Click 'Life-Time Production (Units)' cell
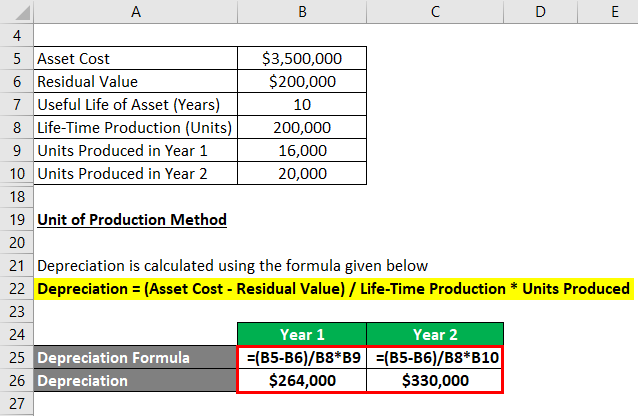The height and width of the screenshot is (416, 638). pyautogui.click(x=135, y=127)
